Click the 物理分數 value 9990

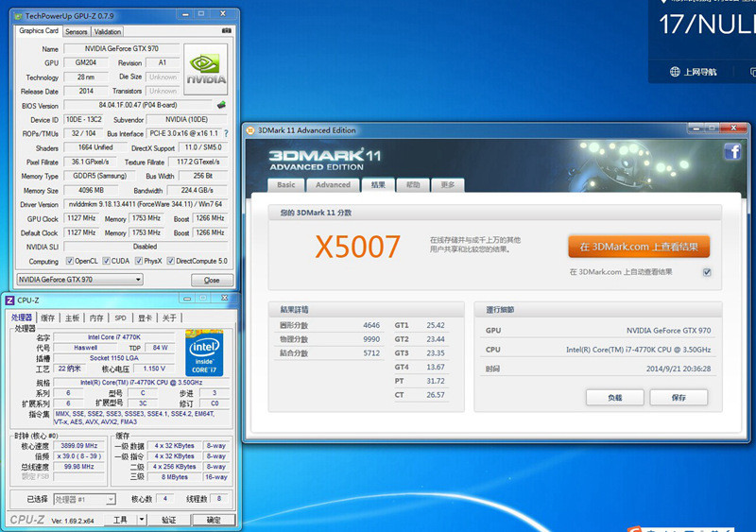(x=371, y=339)
